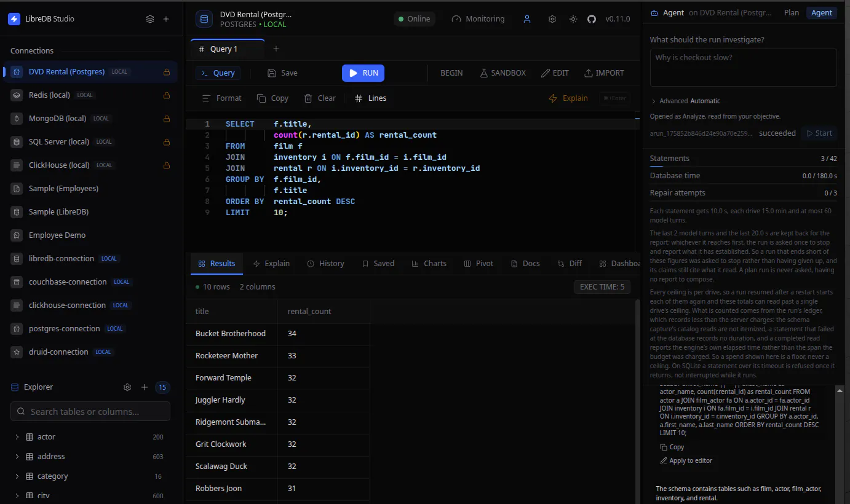Sort by the rental_count column header
This screenshot has height=504, width=850.
pyautogui.click(x=324, y=312)
